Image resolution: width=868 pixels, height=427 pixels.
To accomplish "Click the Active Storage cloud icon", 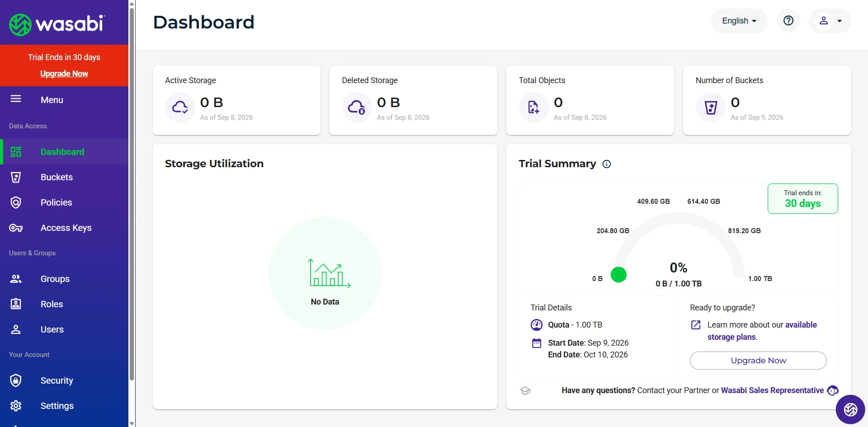I will click(x=180, y=108).
